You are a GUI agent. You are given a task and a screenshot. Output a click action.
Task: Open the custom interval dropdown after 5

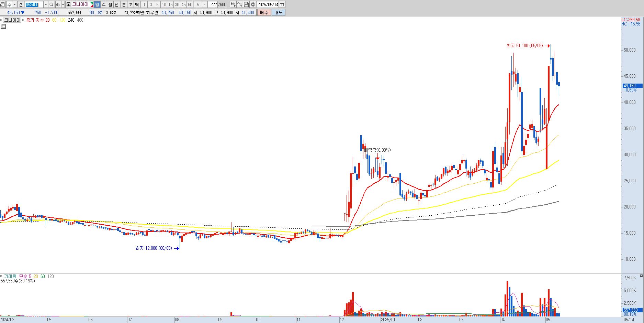click(x=204, y=4)
